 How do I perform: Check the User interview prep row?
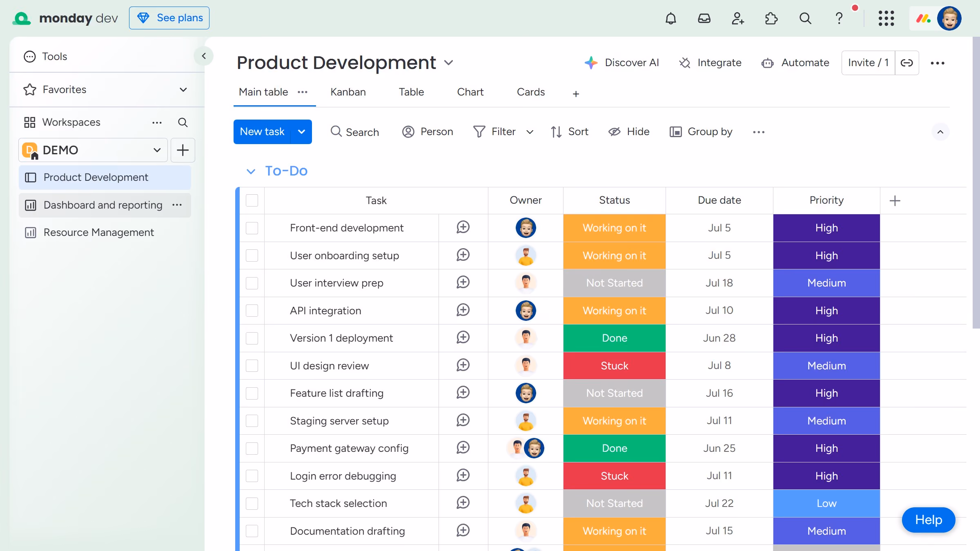coord(252,283)
